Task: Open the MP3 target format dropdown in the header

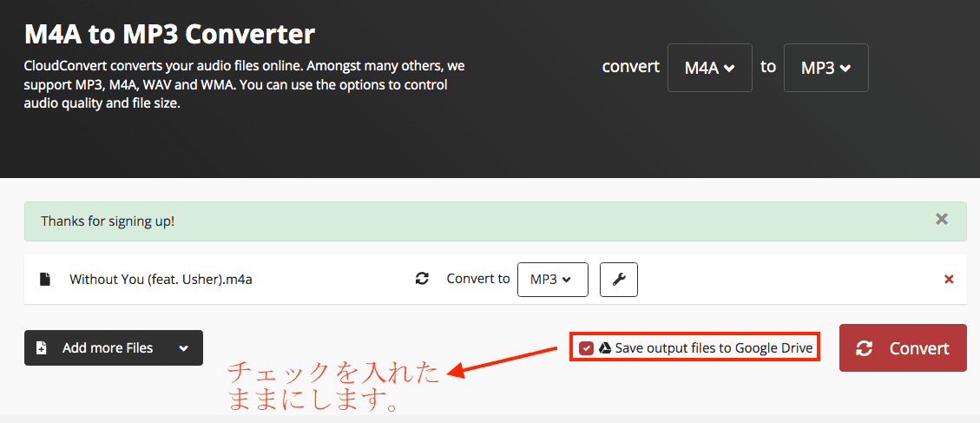Action: click(826, 68)
